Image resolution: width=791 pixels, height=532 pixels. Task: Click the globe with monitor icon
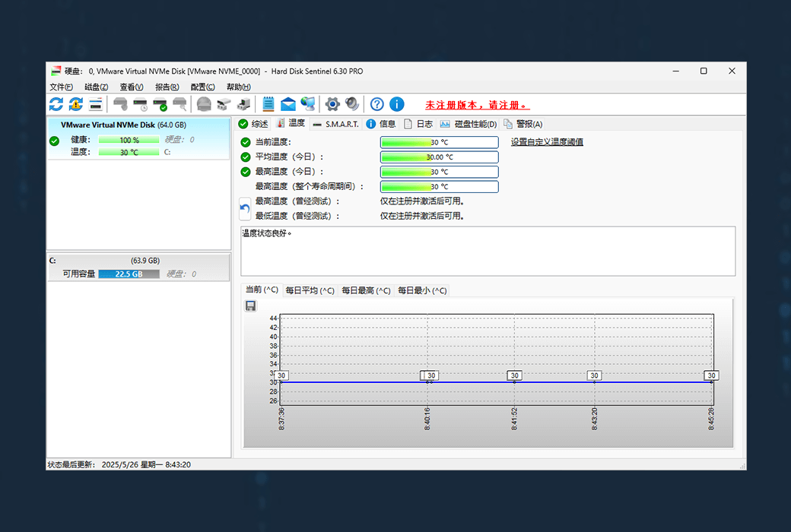pyautogui.click(x=308, y=104)
